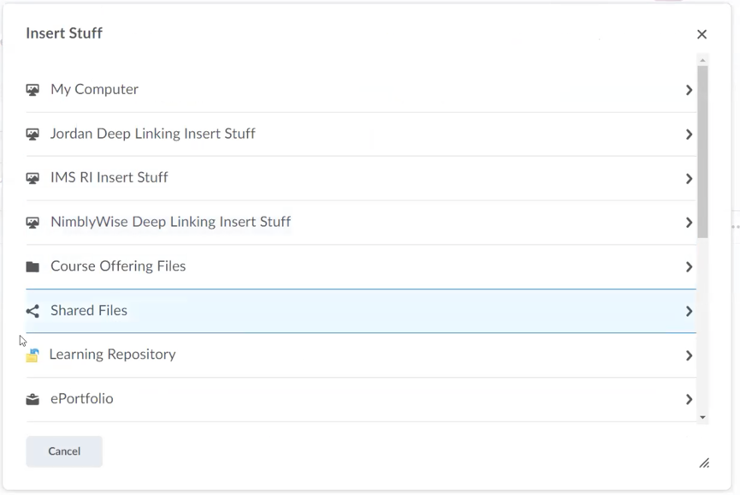Select the IMS RI Insert Stuff option

click(x=361, y=178)
